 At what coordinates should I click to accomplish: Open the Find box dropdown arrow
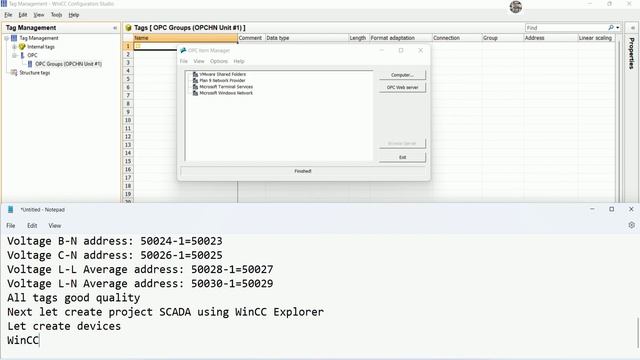coord(618,28)
